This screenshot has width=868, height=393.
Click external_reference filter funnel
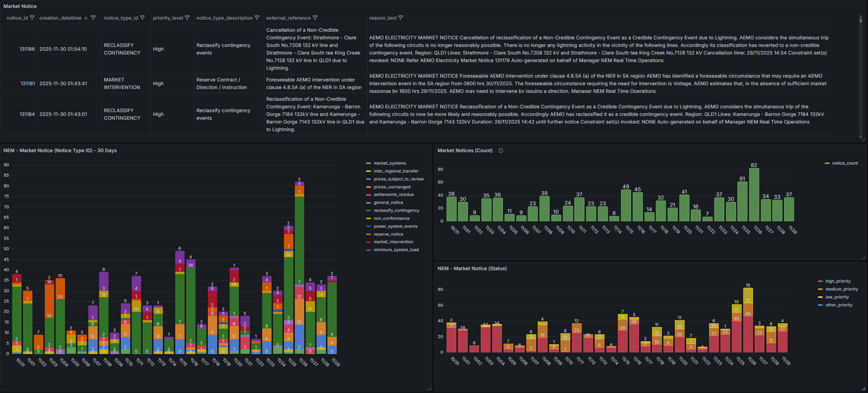315,18
